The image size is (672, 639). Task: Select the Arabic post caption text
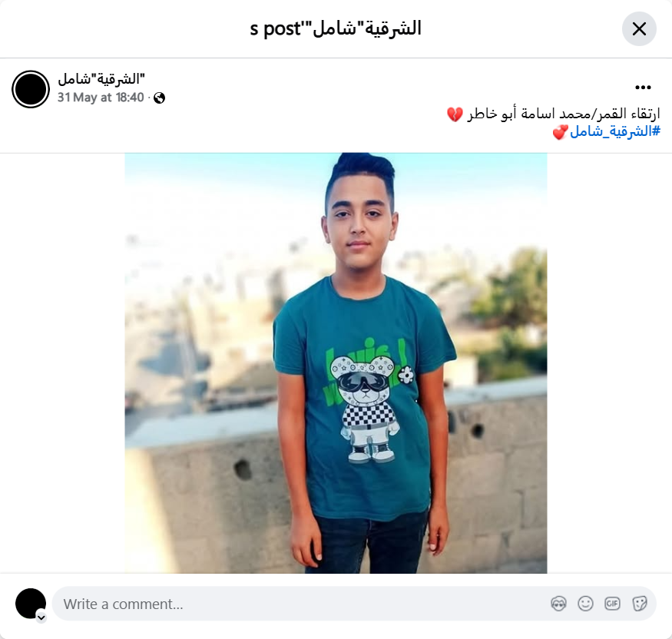pyautogui.click(x=564, y=114)
